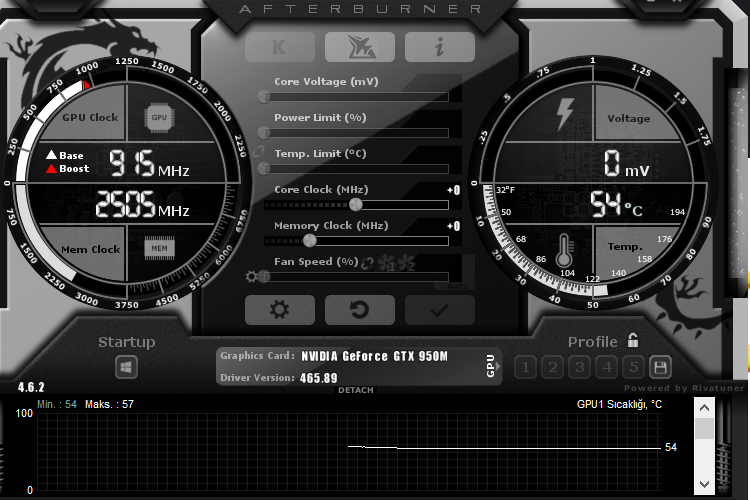Select profile slot 1
This screenshot has width=750, height=500.
(x=525, y=367)
